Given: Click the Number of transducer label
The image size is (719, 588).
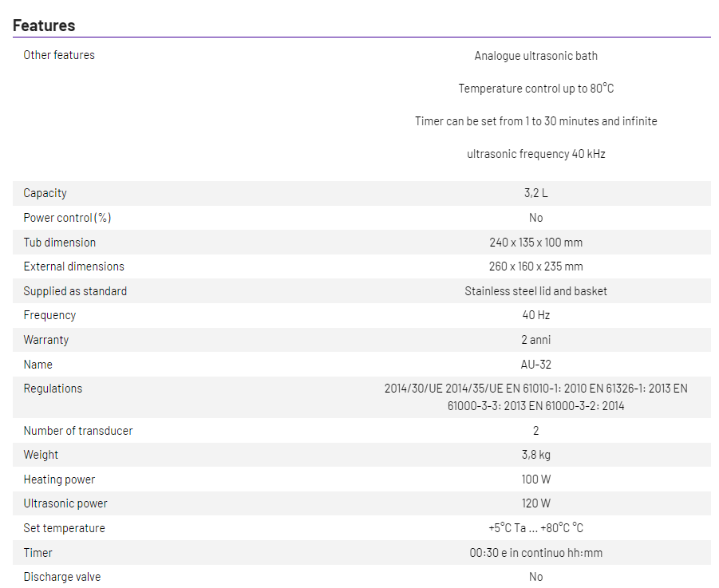Looking at the screenshot, I should pos(78,431).
